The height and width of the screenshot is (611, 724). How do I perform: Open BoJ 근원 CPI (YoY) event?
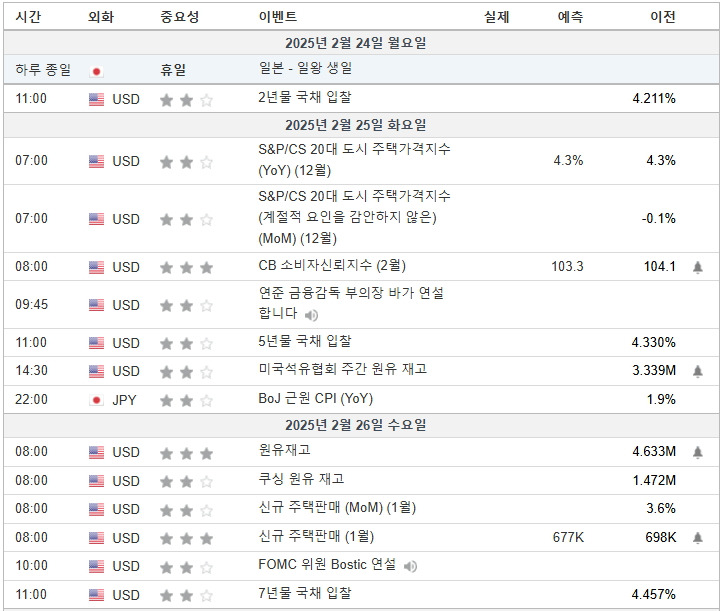point(315,398)
